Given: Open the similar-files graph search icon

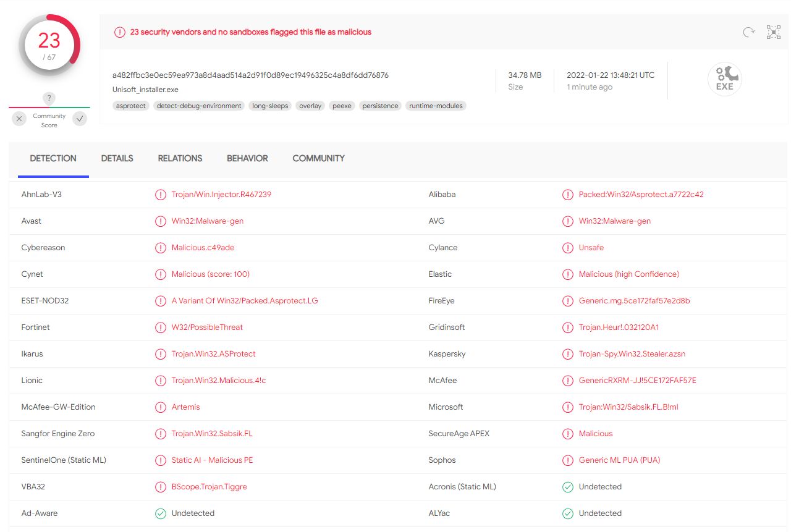Looking at the screenshot, I should (x=774, y=33).
